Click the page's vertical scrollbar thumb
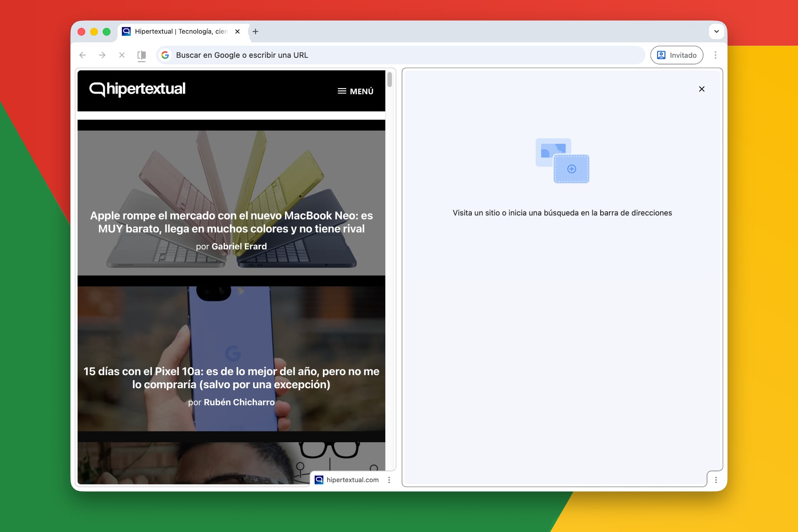798x532 pixels. 389,80
